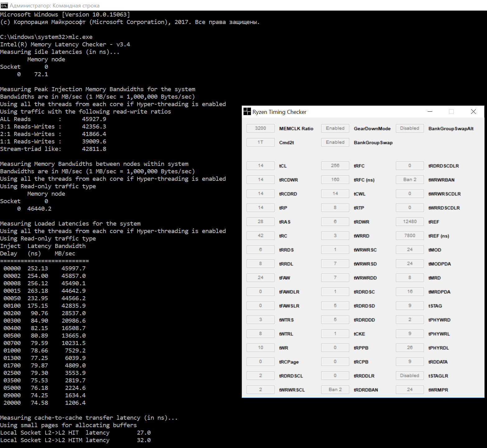This screenshot has height=448, width=487.
Task: Select the tMOD value field
Action: tap(410, 250)
